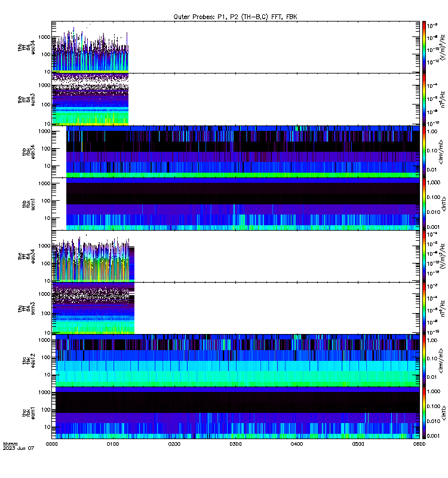
Task: Click the (V/m)²/Hz unit label of thb eac34
Action: pyautogui.click(x=443, y=47)
